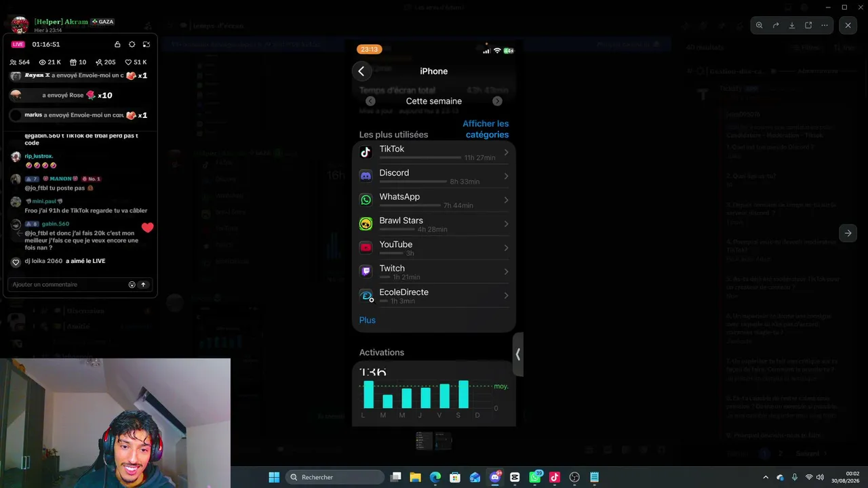Click the 205 new followers icon

tap(99, 62)
